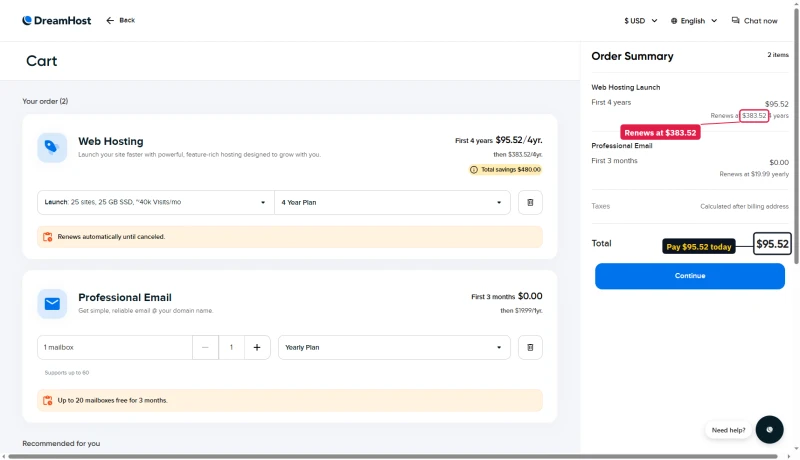Click the info icon beside Total savings
Viewport: 800px width, 460px height.
473,170
